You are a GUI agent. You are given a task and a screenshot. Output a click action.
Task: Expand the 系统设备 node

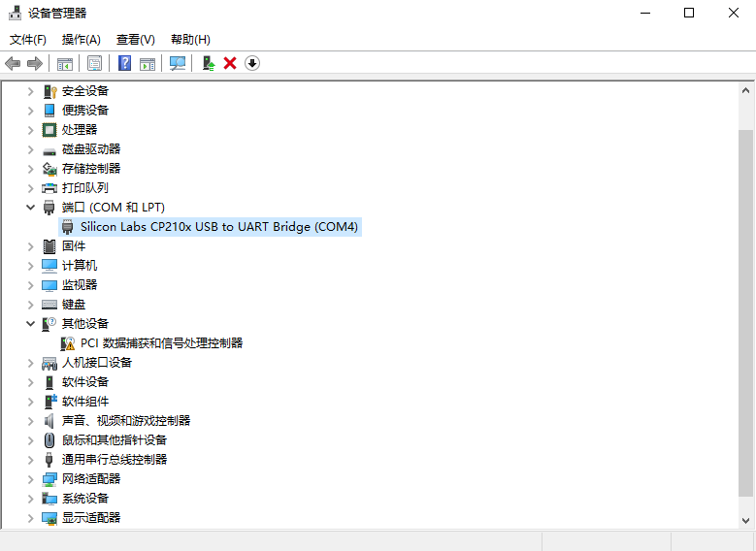[x=30, y=499]
